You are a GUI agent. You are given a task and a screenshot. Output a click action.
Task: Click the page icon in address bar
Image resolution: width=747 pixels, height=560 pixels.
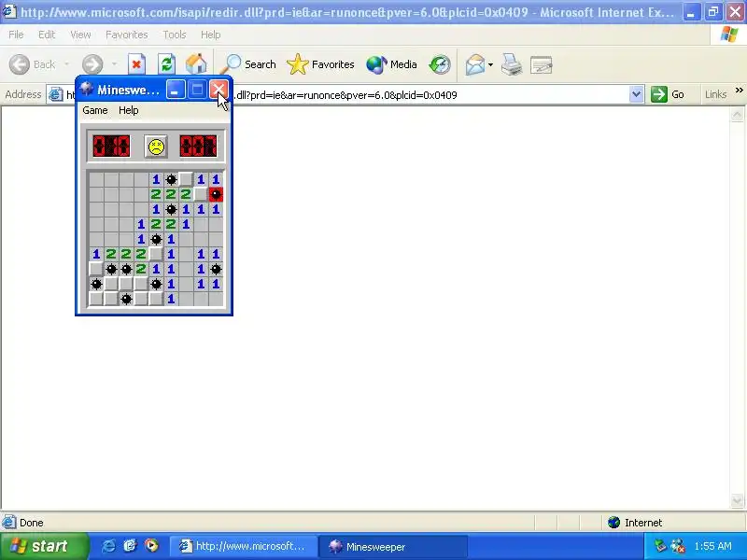(56, 95)
